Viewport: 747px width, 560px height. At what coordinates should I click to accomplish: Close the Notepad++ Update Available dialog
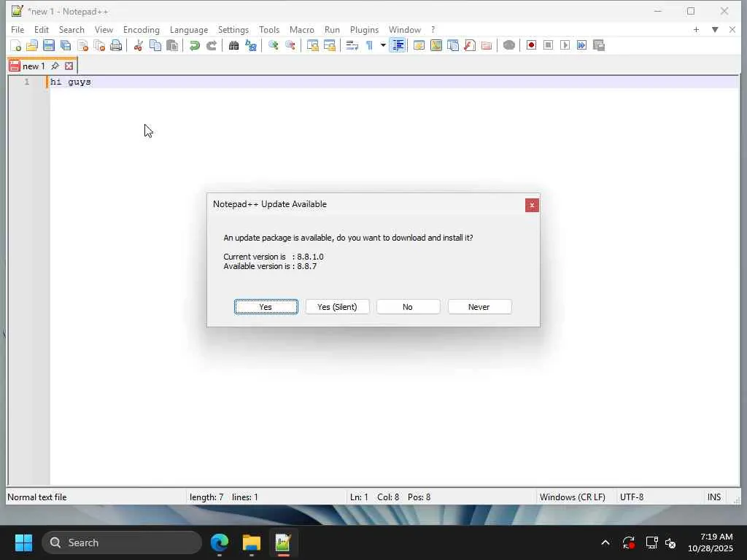(x=532, y=205)
